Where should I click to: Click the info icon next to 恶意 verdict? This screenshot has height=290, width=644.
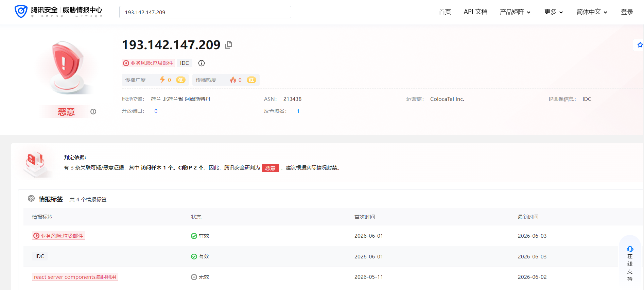93,112
